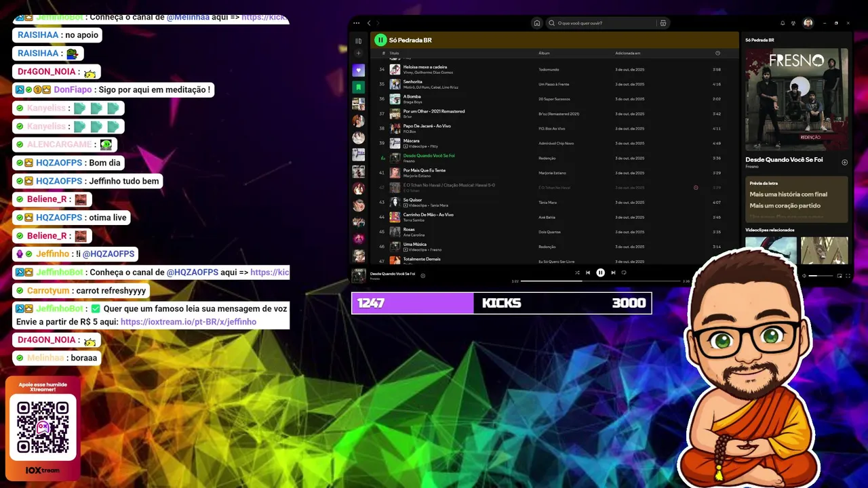The width and height of the screenshot is (868, 488).
Task: Click the IOXtream QR code donation panel
Action: (43, 428)
